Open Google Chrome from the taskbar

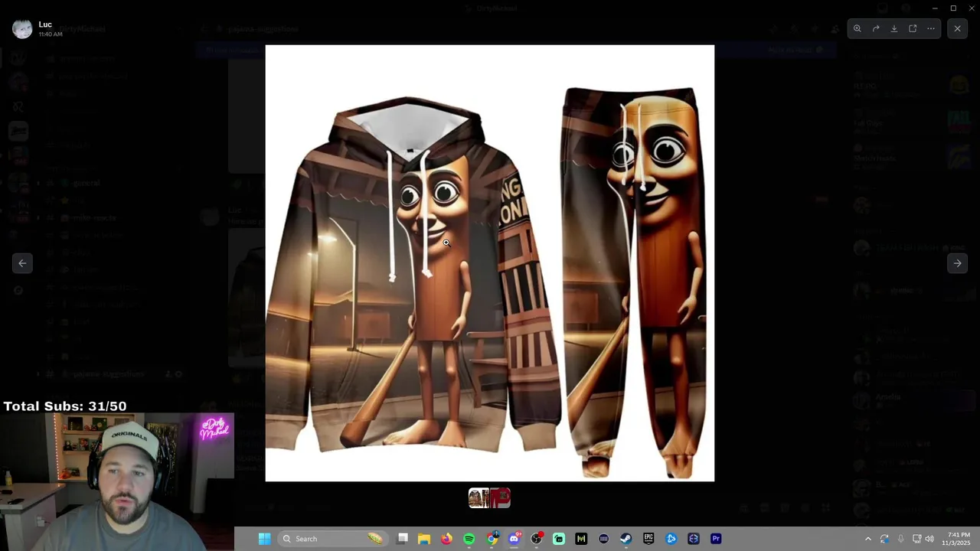(x=492, y=539)
